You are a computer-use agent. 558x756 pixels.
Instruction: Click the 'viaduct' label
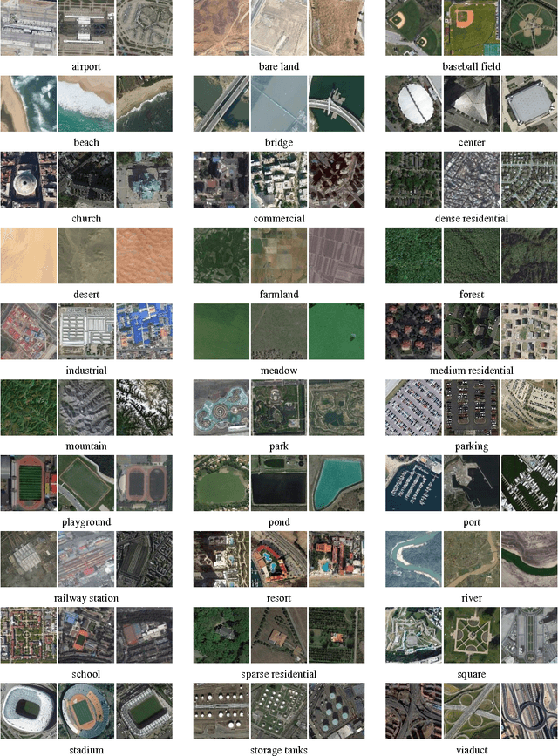pos(471,750)
